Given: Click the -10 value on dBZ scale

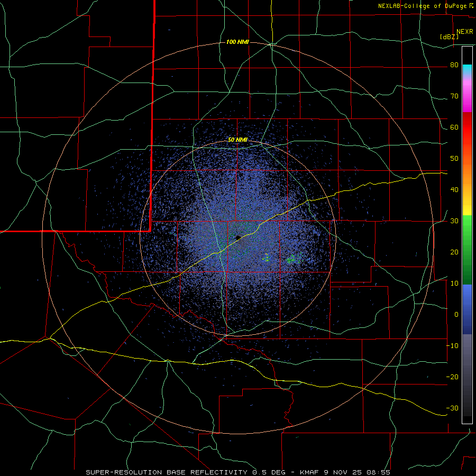Looking at the screenshot, I should [x=453, y=346].
